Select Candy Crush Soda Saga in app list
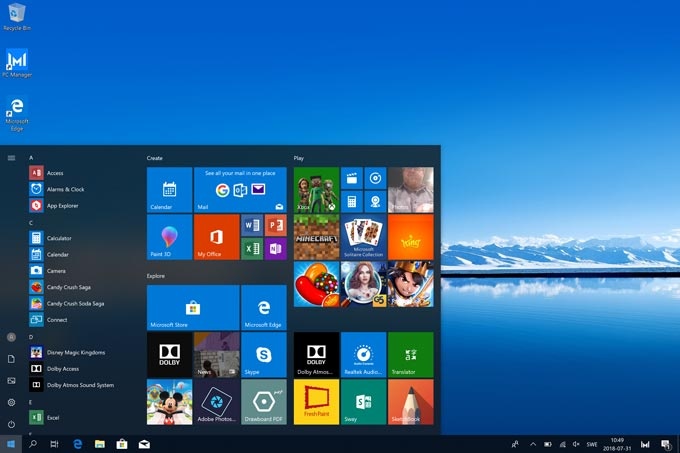The image size is (680, 453). [x=75, y=303]
